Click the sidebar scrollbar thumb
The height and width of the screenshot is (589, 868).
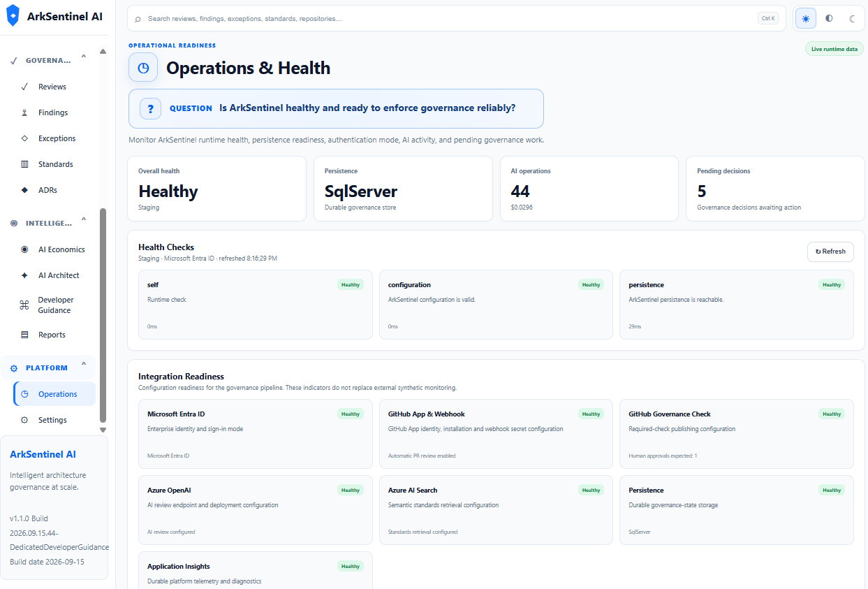click(x=103, y=316)
